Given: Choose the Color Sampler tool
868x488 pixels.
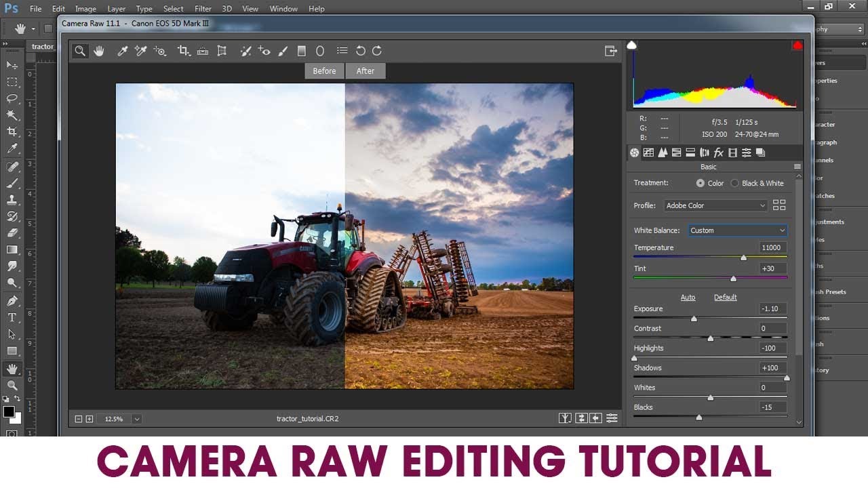Looking at the screenshot, I should [x=141, y=51].
